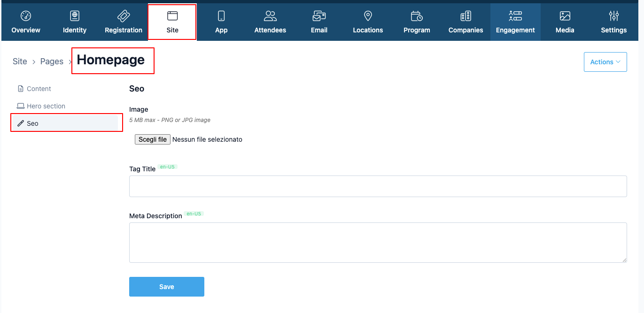This screenshot has height=313, width=644.
Task: Click the Save button
Action: (167, 287)
